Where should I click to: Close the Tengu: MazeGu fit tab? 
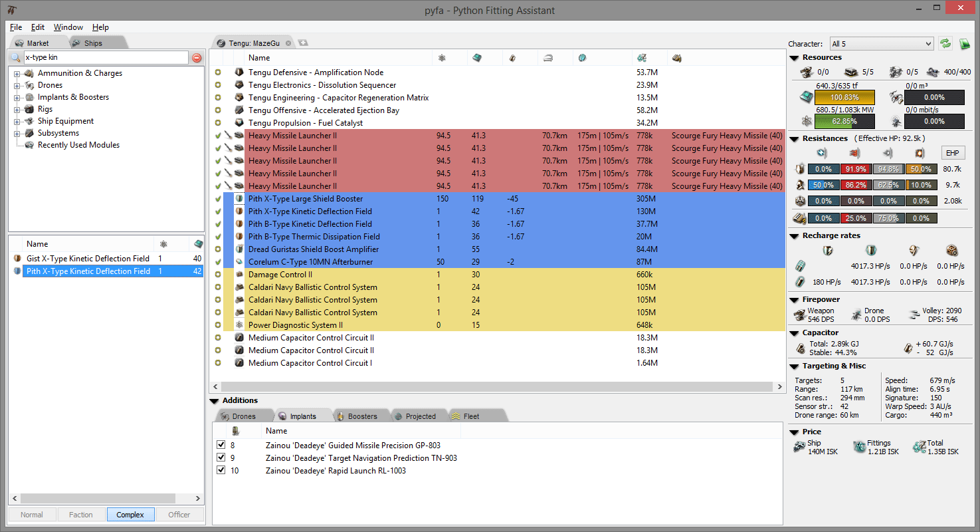[288, 43]
